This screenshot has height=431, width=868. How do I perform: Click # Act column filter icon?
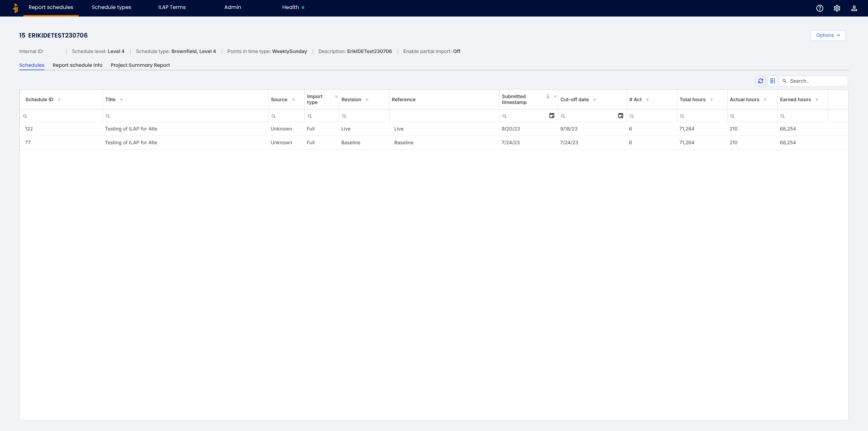tap(647, 100)
